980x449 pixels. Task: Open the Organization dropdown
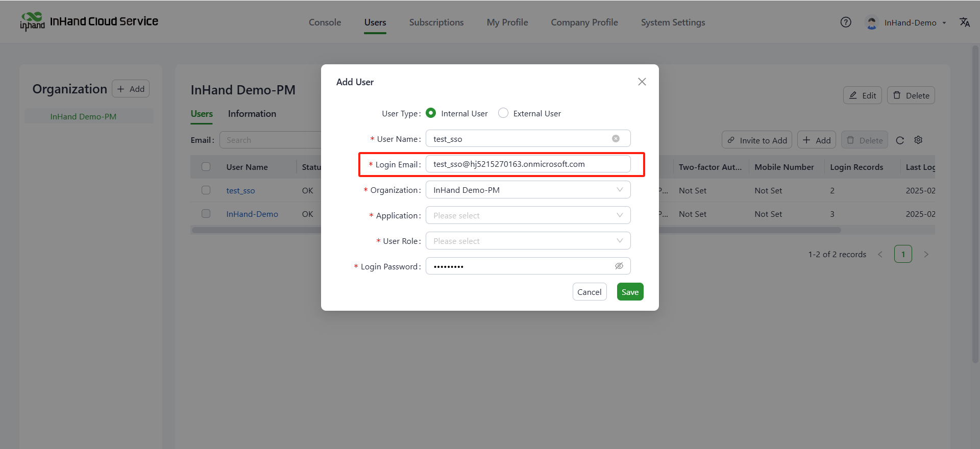click(528, 190)
